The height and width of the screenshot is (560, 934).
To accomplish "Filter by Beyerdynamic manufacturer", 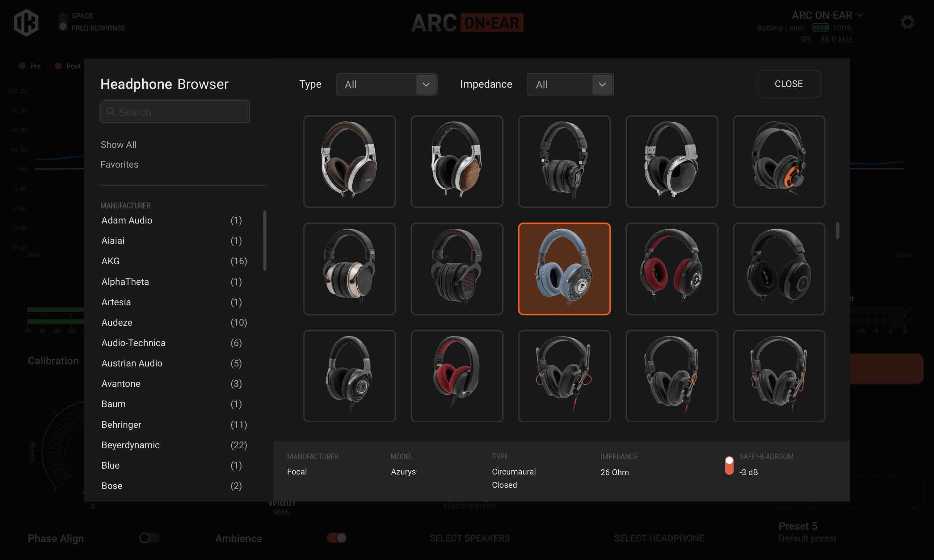I will [x=174, y=445].
